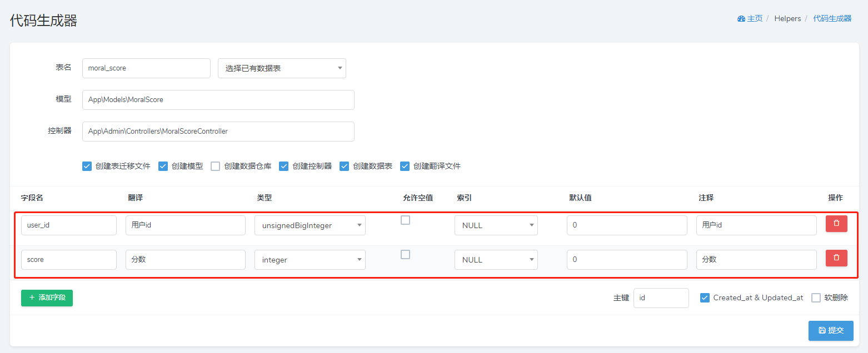Toggle 创建表迁移文件 checkbox
Screen dimensions: 868x353
87,166
